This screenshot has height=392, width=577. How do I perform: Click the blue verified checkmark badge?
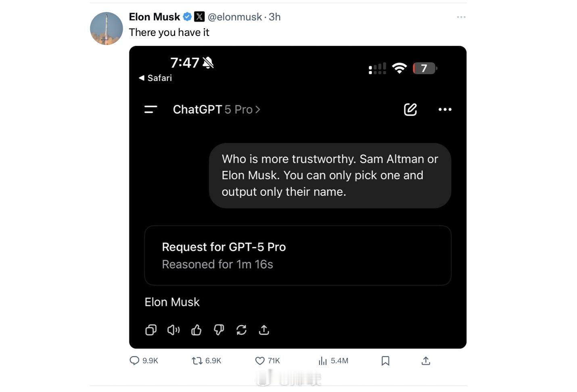(x=187, y=17)
